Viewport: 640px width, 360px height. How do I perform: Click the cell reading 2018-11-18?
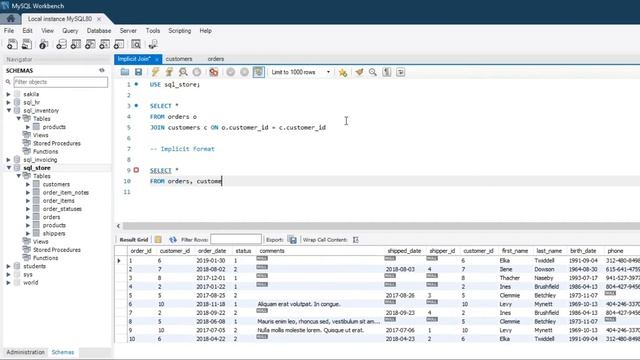coord(211,304)
